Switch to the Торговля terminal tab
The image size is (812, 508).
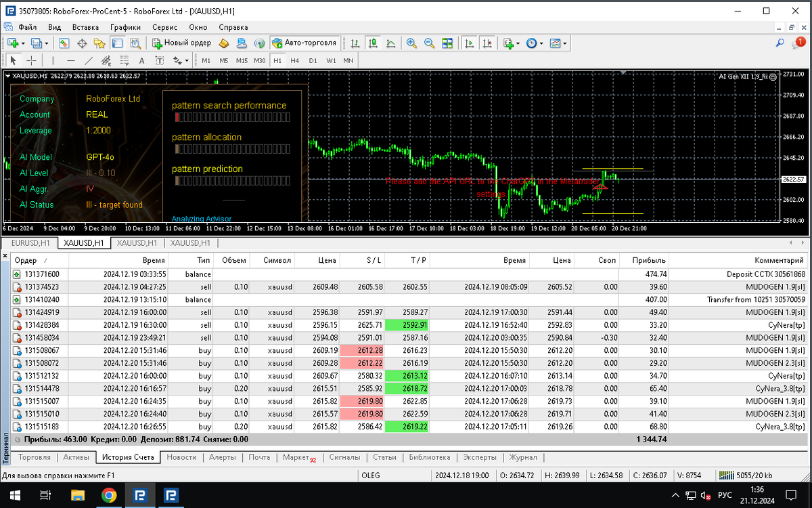(35, 457)
